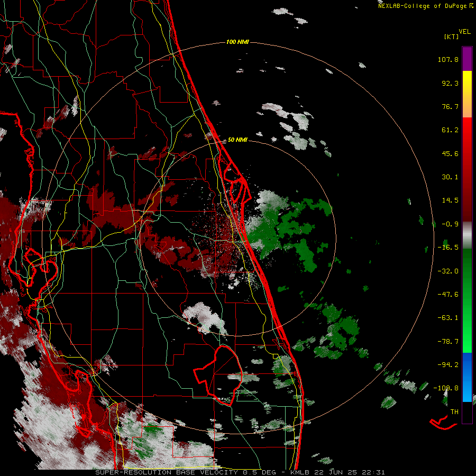Click the 61.2 velocity scale value
This screenshot has width=476, height=476.
450,130
